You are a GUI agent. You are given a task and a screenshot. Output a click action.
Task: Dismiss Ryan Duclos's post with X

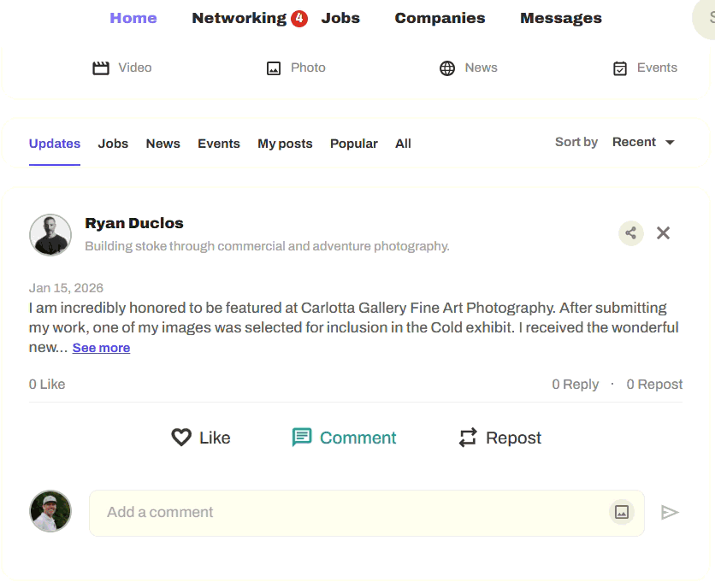click(663, 232)
